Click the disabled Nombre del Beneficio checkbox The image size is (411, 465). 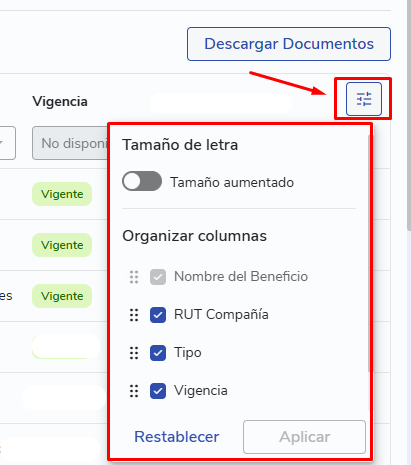[158, 277]
